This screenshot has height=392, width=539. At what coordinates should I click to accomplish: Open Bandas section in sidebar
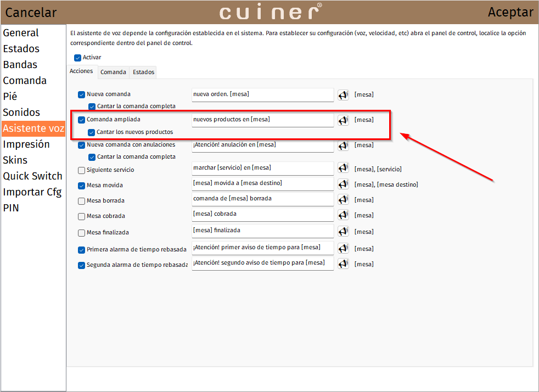click(33, 65)
